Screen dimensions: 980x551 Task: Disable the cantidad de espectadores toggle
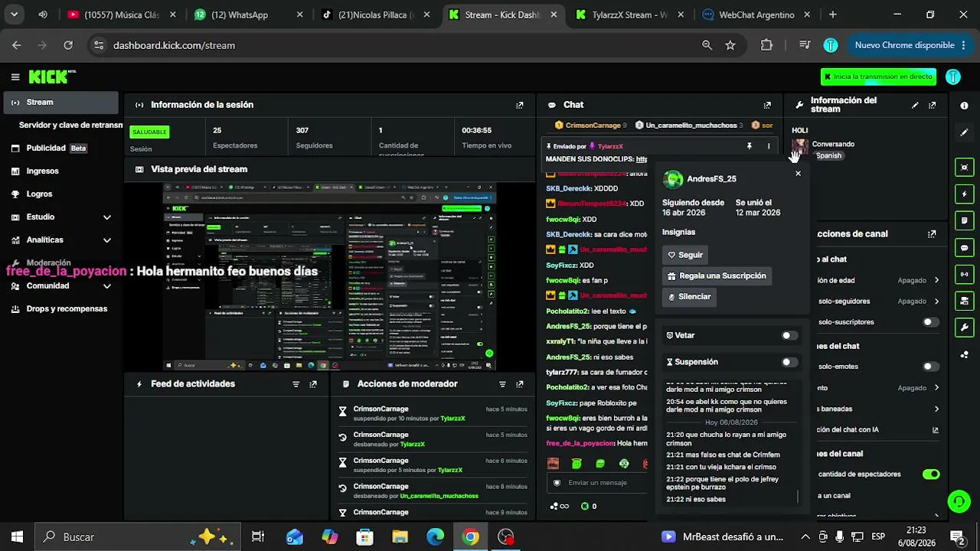click(931, 474)
